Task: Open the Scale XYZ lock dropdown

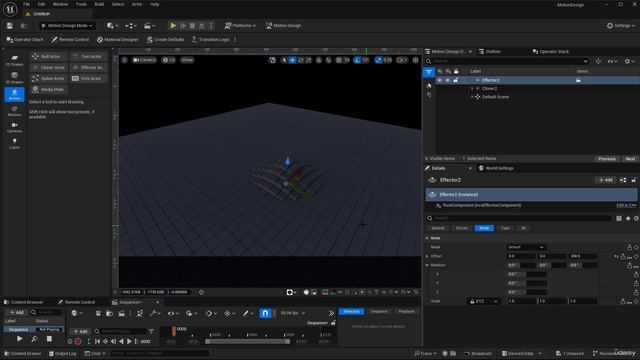Action: point(484,301)
